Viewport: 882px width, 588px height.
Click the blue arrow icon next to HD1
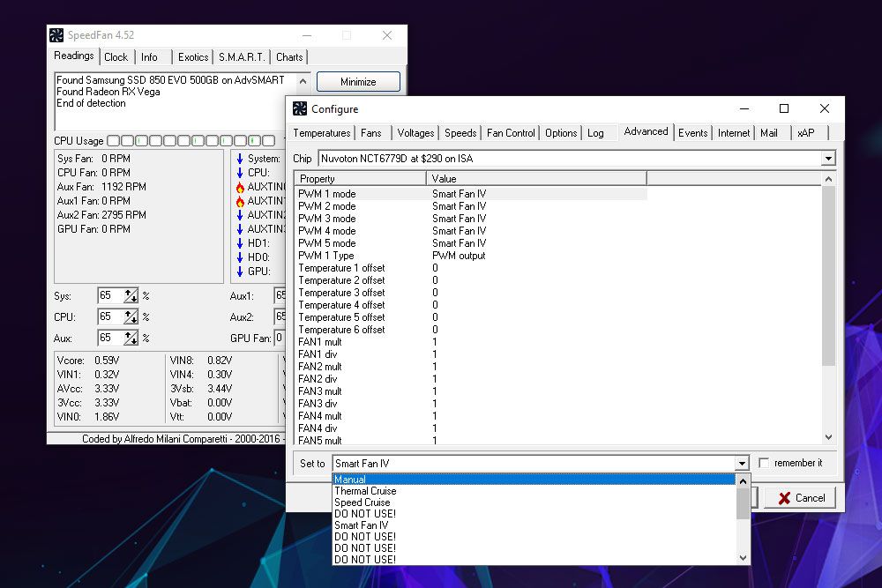[240, 243]
